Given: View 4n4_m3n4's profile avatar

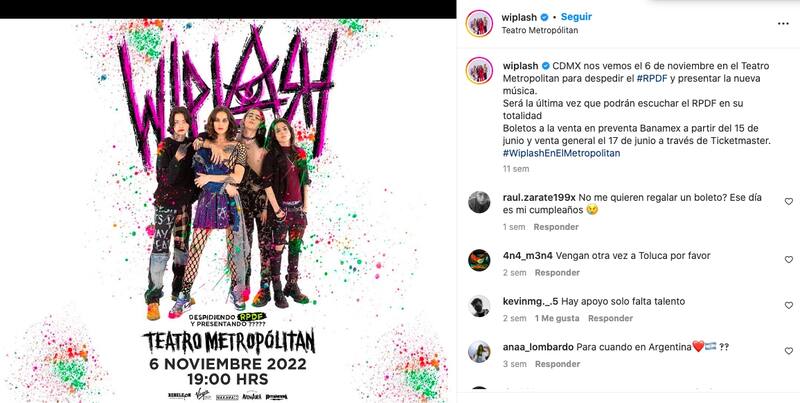Looking at the screenshot, I should click(x=479, y=260).
